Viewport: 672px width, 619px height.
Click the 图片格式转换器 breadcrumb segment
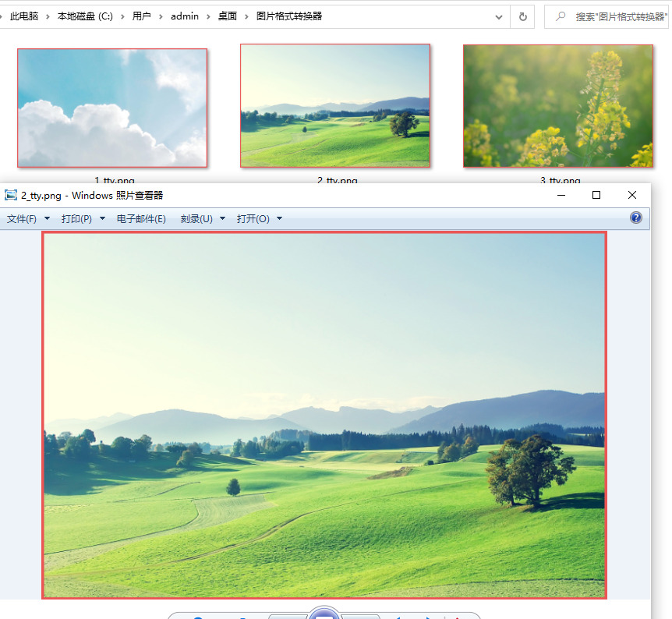(x=289, y=16)
